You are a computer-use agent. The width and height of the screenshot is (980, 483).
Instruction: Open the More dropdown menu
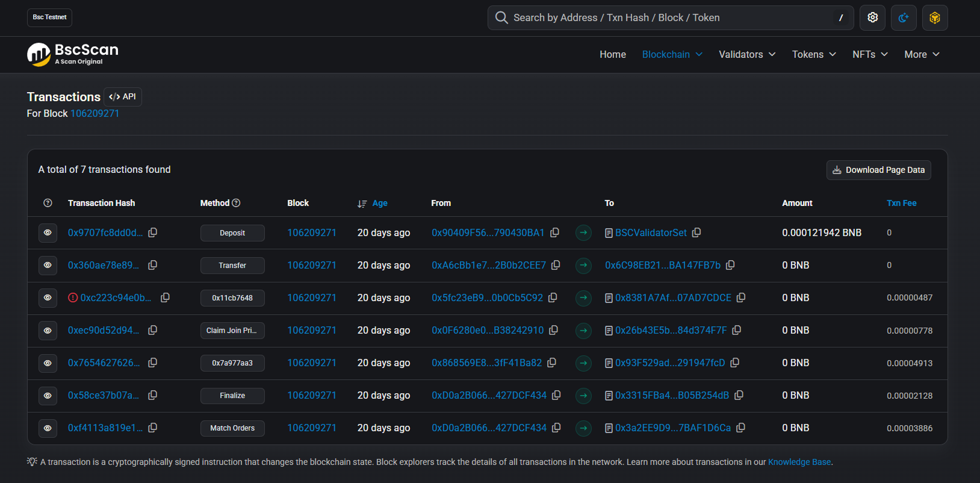[922, 54]
